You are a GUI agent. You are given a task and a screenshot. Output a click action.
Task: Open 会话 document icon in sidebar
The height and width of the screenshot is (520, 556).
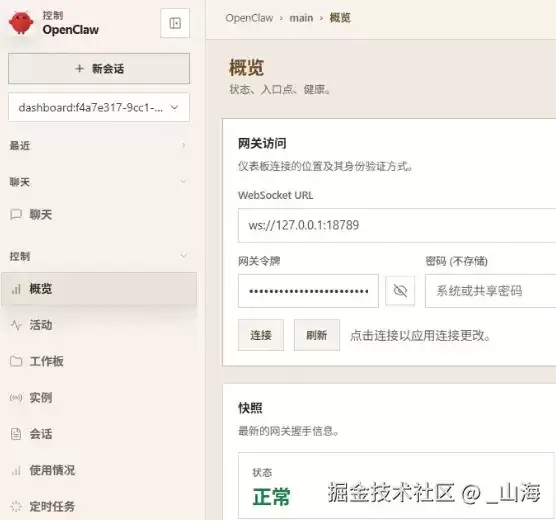click(x=16, y=434)
